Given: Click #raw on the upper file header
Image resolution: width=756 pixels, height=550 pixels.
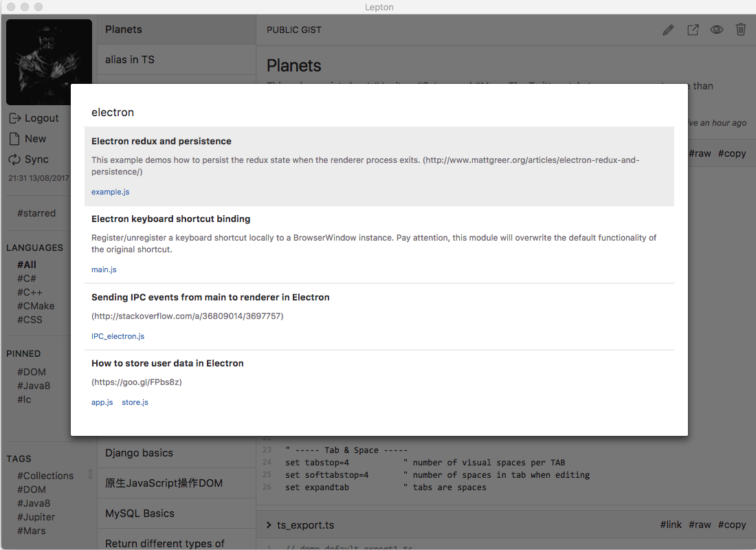Looking at the screenshot, I should pos(700,153).
